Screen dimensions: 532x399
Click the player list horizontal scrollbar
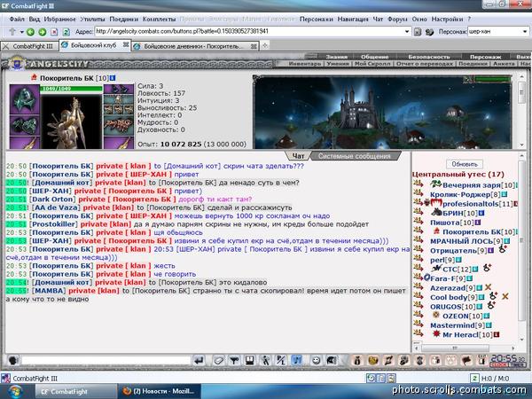tap(464, 348)
